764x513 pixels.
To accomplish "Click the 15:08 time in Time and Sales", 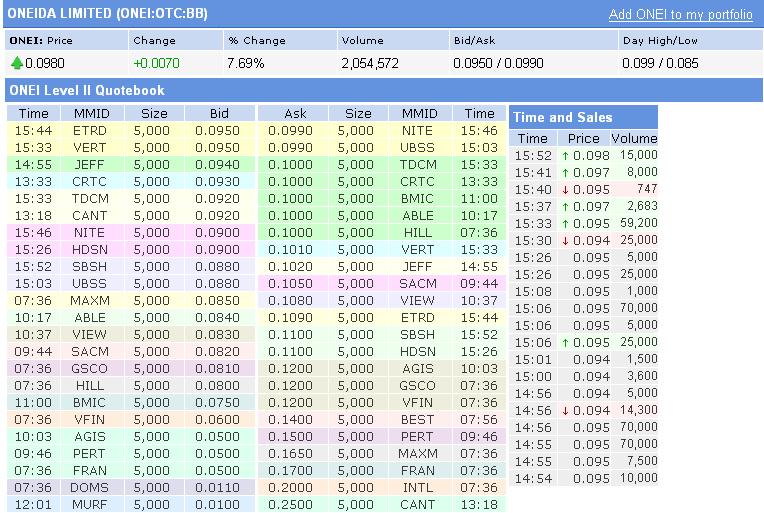I will [x=534, y=292].
